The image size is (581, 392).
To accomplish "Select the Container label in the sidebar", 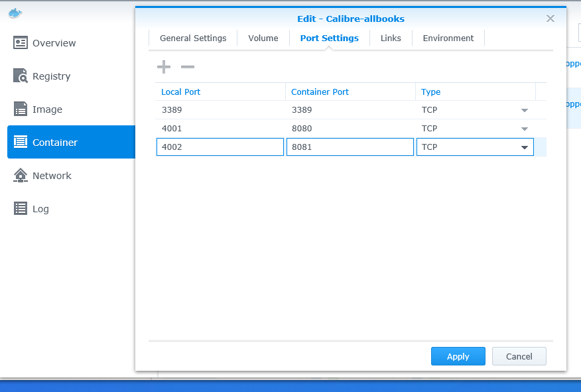I will coord(55,143).
